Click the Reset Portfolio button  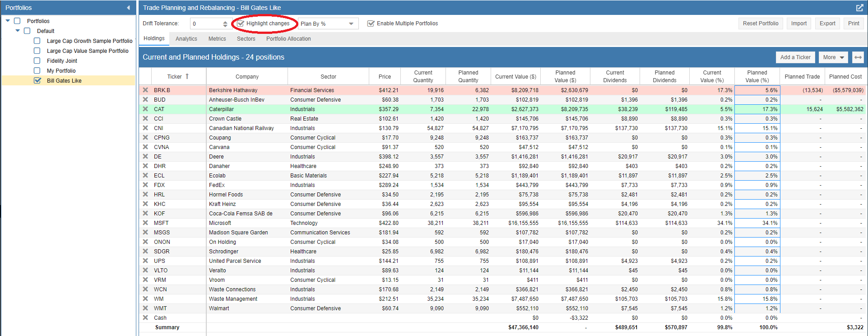(x=761, y=23)
